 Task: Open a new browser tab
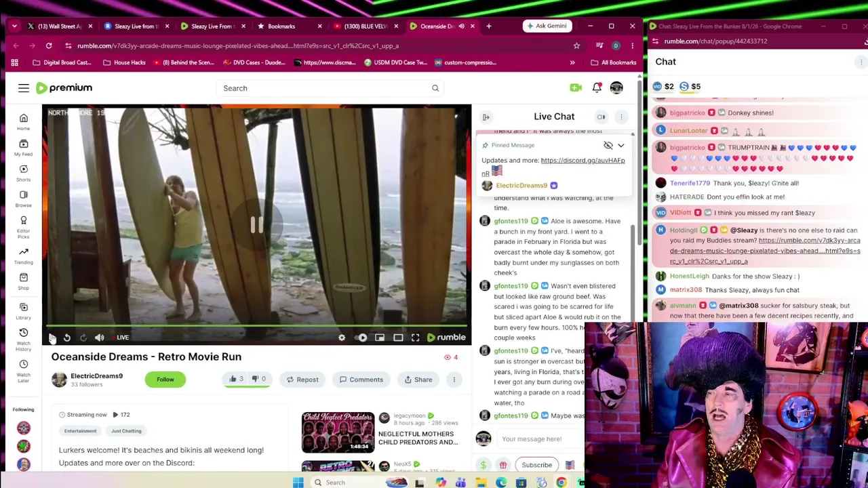tap(489, 26)
